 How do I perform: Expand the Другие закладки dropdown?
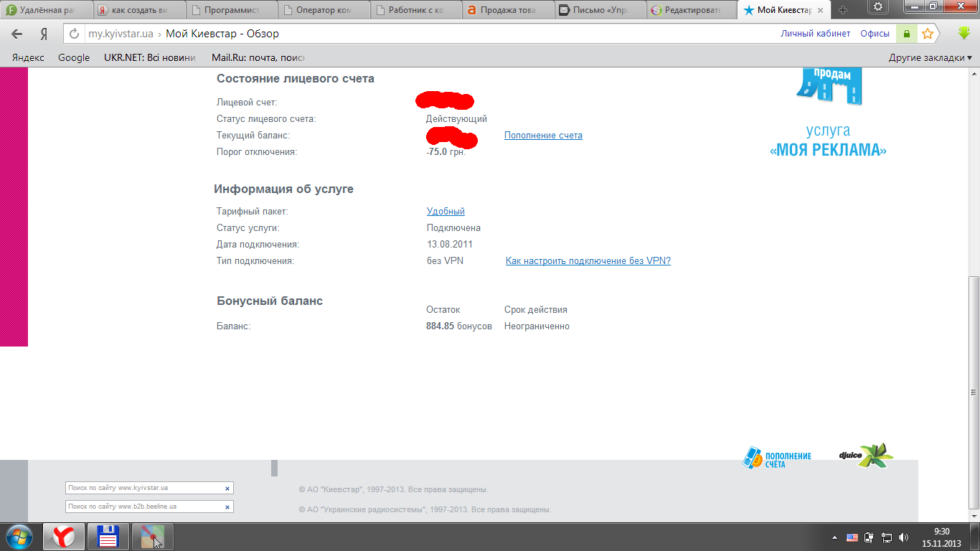[930, 58]
